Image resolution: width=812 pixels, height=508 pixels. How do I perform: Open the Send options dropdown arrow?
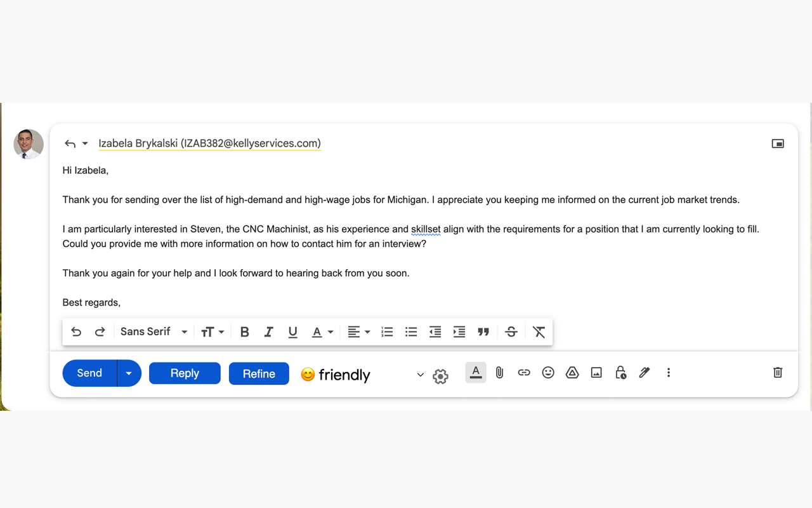(129, 373)
